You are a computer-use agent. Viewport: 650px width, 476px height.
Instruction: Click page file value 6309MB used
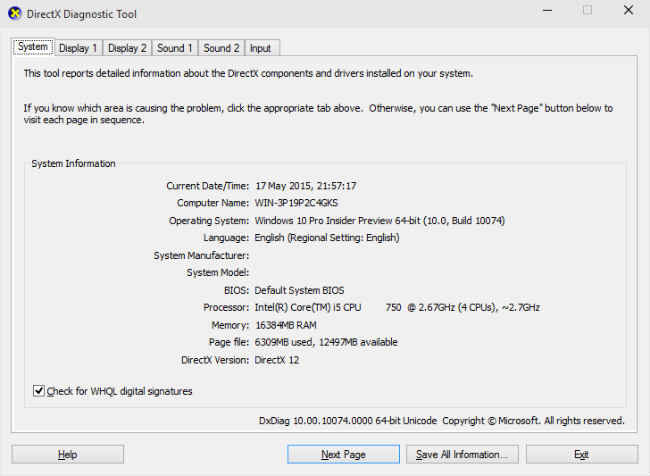[x=326, y=342]
